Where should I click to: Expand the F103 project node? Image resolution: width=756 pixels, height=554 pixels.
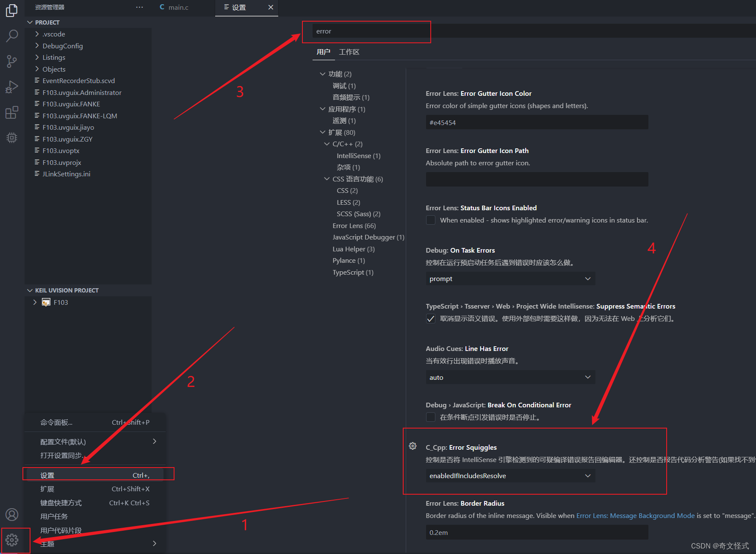35,302
